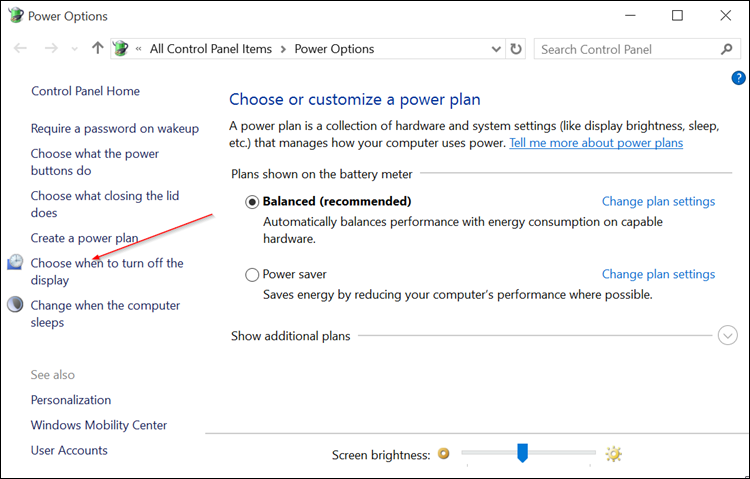Image resolution: width=750 pixels, height=479 pixels.
Task: Click the Back navigation arrow
Action: click(20, 48)
